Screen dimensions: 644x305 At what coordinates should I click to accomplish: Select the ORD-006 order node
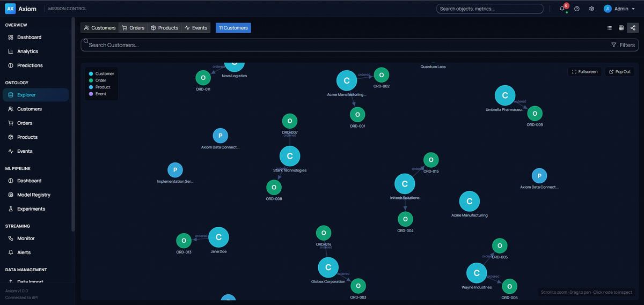pyautogui.click(x=509, y=287)
